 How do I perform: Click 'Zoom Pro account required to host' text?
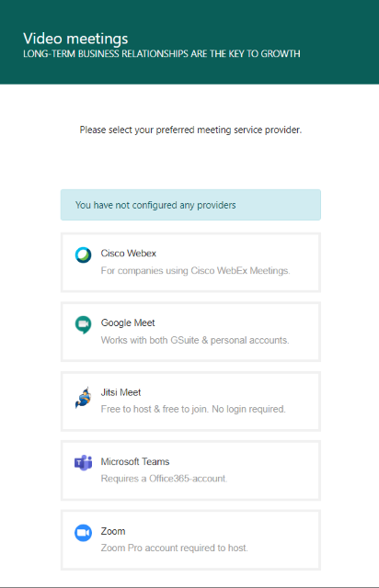tap(174, 548)
